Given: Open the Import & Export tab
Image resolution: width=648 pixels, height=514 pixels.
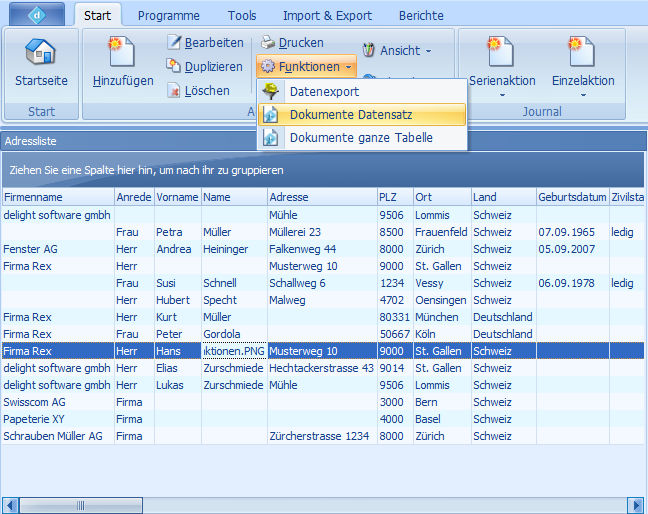Looking at the screenshot, I should [327, 16].
